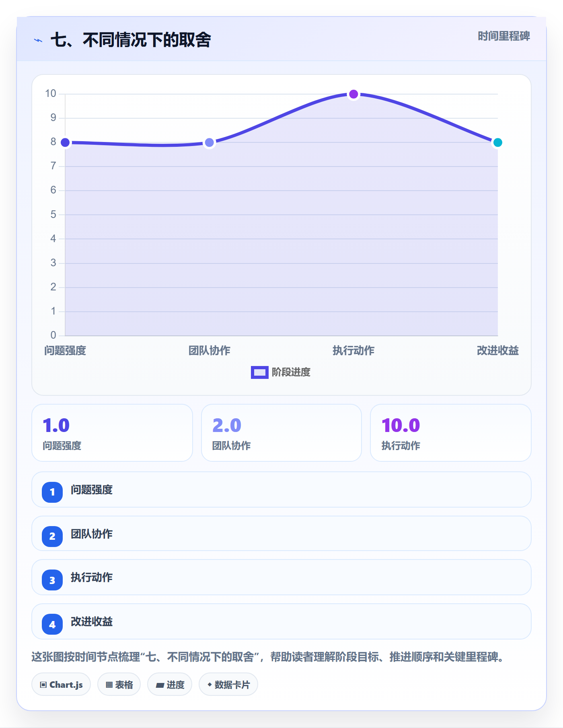Click the y-axis value 10
The height and width of the screenshot is (728, 563).
[51, 94]
